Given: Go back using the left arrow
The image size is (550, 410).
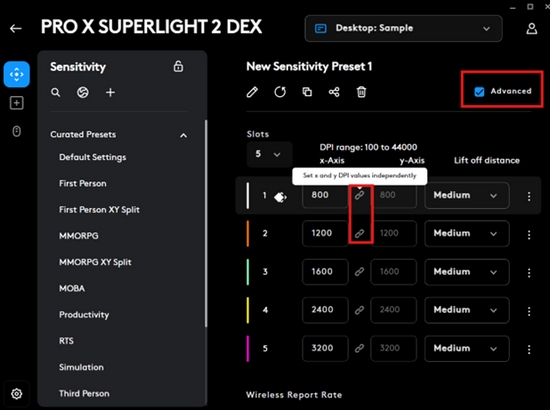Looking at the screenshot, I should pos(16,28).
